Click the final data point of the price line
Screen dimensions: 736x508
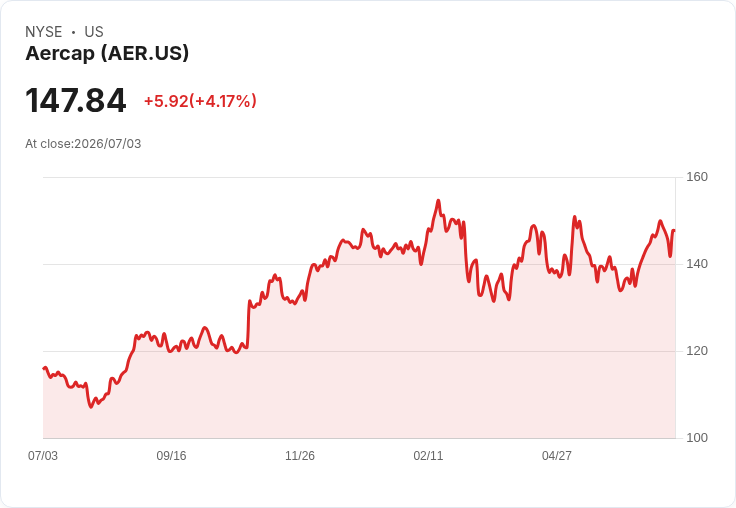click(675, 231)
